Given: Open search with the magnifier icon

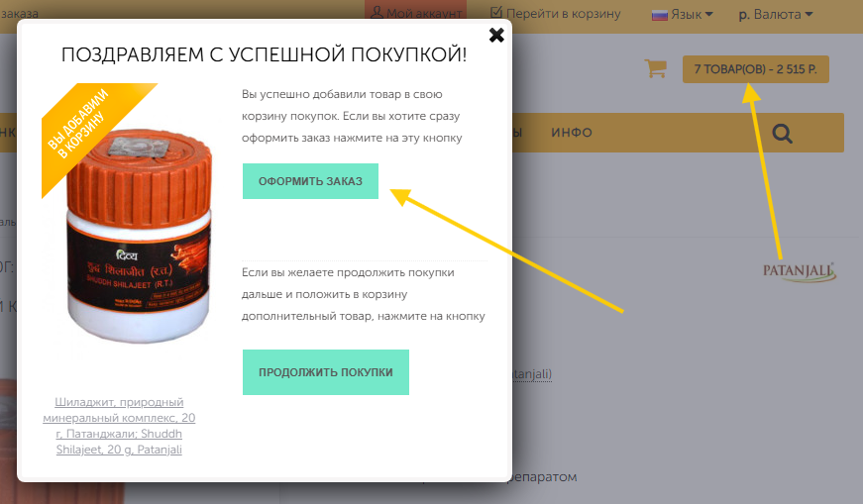Looking at the screenshot, I should click(782, 133).
